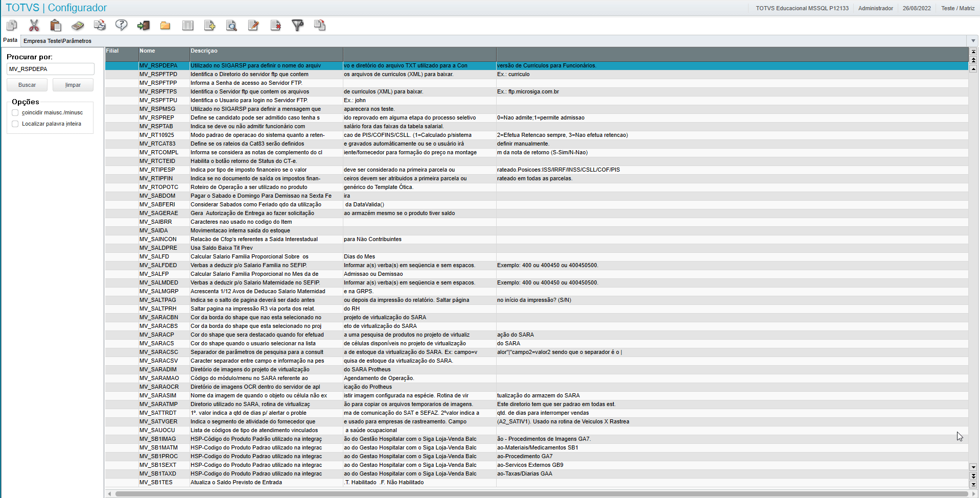Select the MV_SB1TES parameter row

point(536,483)
